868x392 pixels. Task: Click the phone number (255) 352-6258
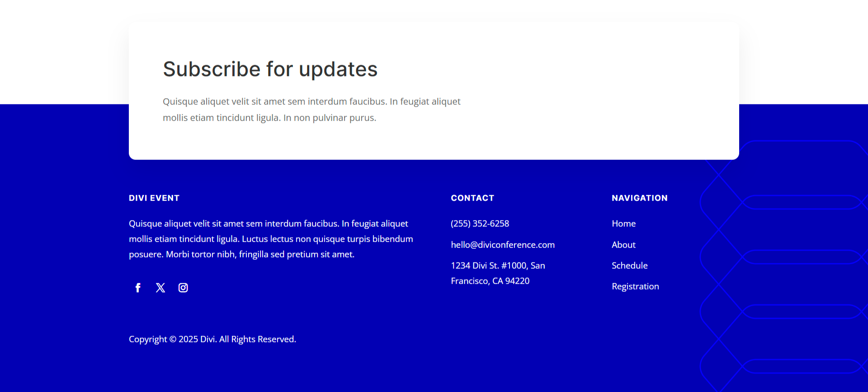click(x=480, y=224)
